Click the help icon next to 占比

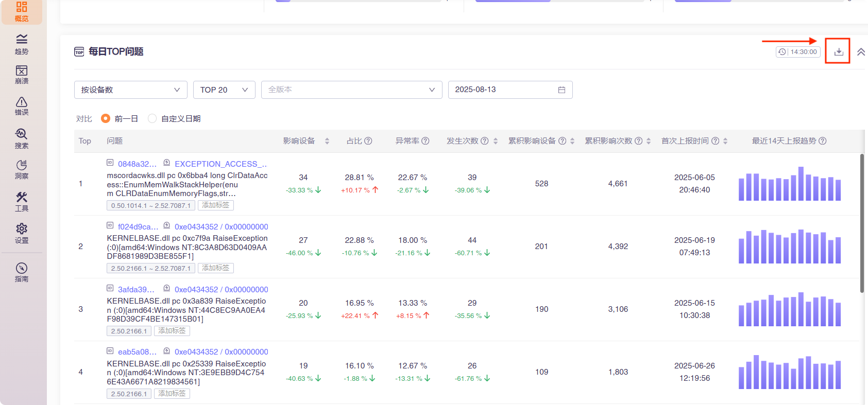tap(368, 141)
